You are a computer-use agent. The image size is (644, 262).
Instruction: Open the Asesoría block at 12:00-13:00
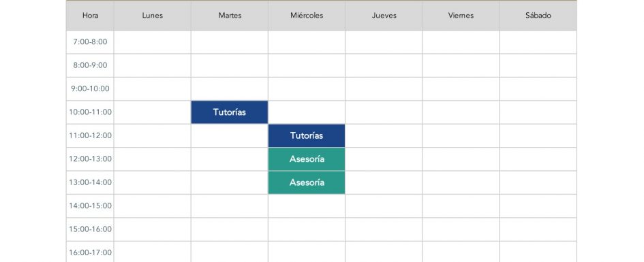coord(307,159)
